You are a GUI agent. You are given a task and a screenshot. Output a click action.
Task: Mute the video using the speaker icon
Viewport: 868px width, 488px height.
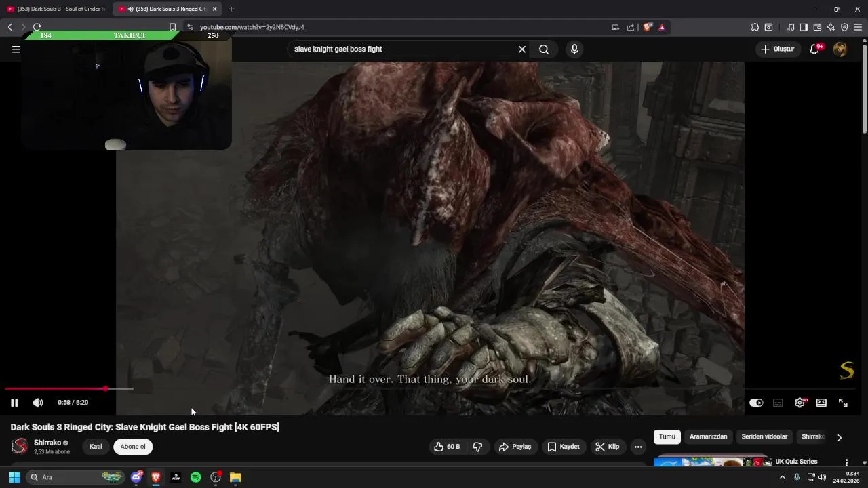tap(38, 403)
